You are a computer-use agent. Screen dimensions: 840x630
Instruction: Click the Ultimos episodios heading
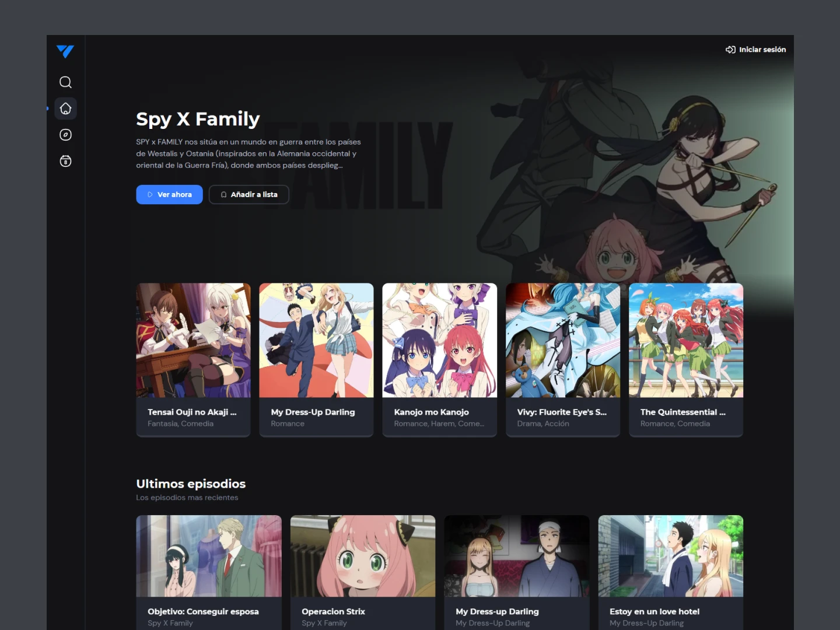click(191, 484)
